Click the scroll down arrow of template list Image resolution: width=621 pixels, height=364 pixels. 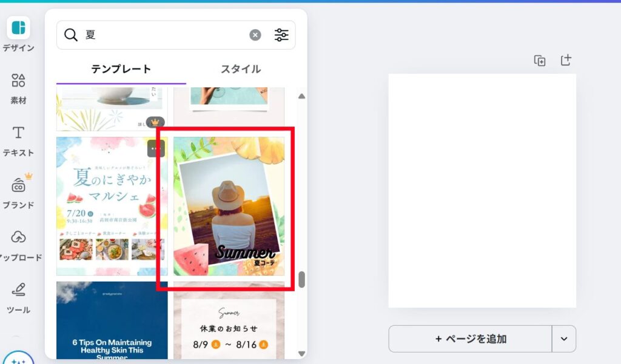[x=302, y=354]
